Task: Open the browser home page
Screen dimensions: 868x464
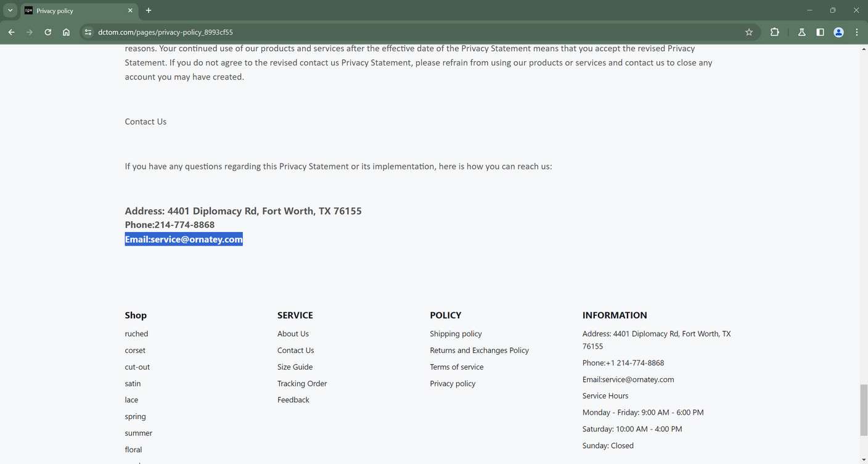Action: point(66,32)
